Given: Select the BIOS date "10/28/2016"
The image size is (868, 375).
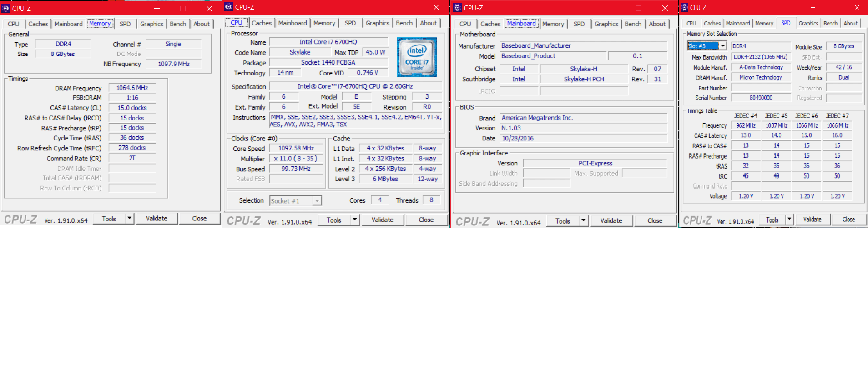Looking at the screenshot, I should coord(584,138).
